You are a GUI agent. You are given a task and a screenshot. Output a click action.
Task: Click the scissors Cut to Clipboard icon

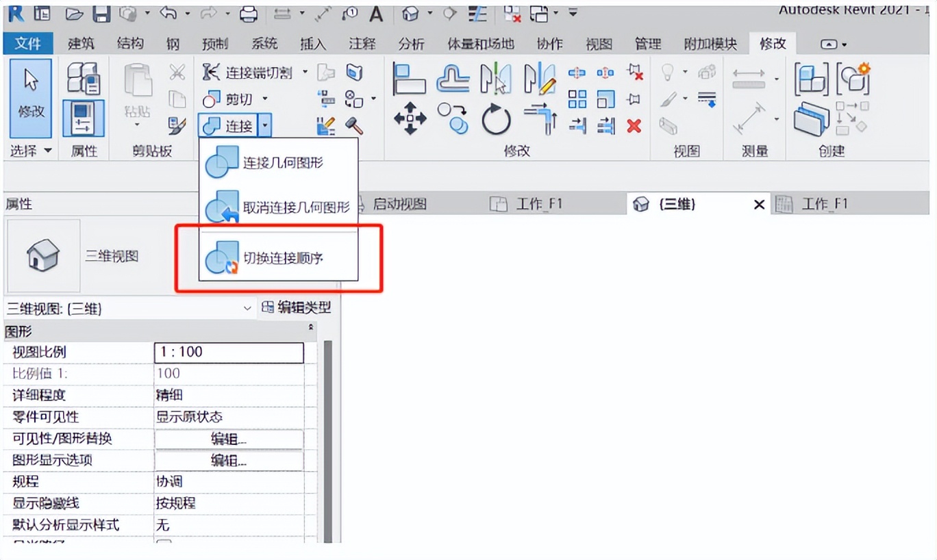177,72
